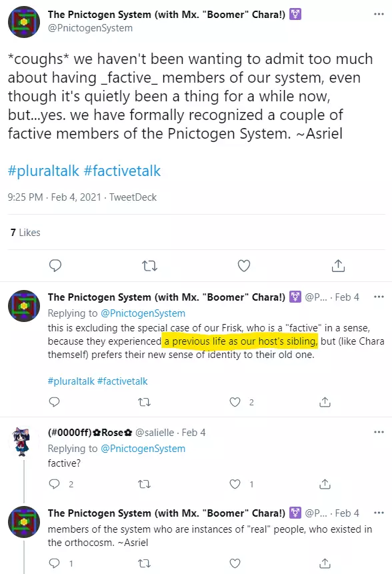392x574 pixels.
Task: Like the reply about Frisk
Action: coord(235,402)
